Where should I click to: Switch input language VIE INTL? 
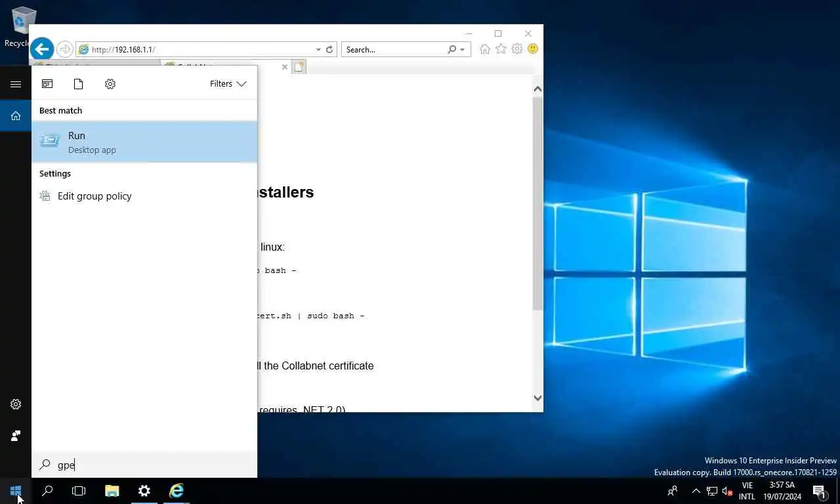(x=747, y=491)
